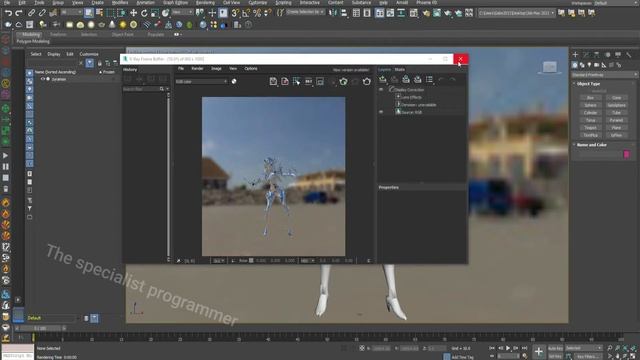Click the Box primitive button
This screenshot has width=640, height=360.
coord(590,98)
